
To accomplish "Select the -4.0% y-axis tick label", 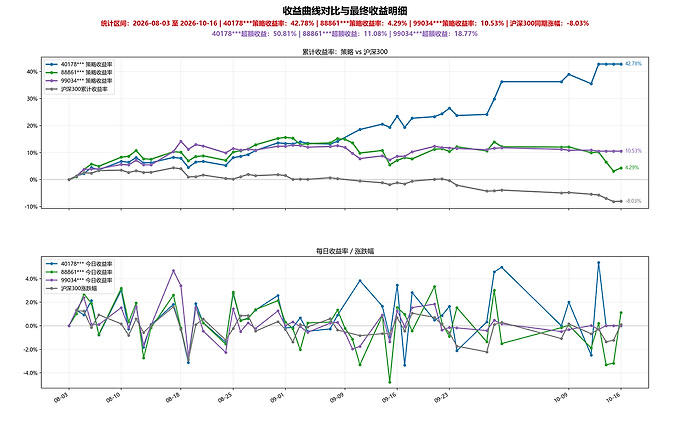I will (30, 373).
